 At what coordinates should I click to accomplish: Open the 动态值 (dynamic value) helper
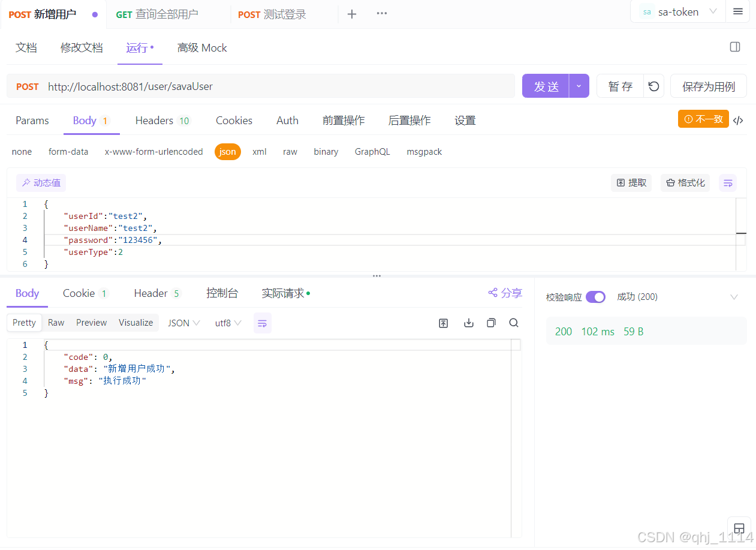(x=41, y=182)
